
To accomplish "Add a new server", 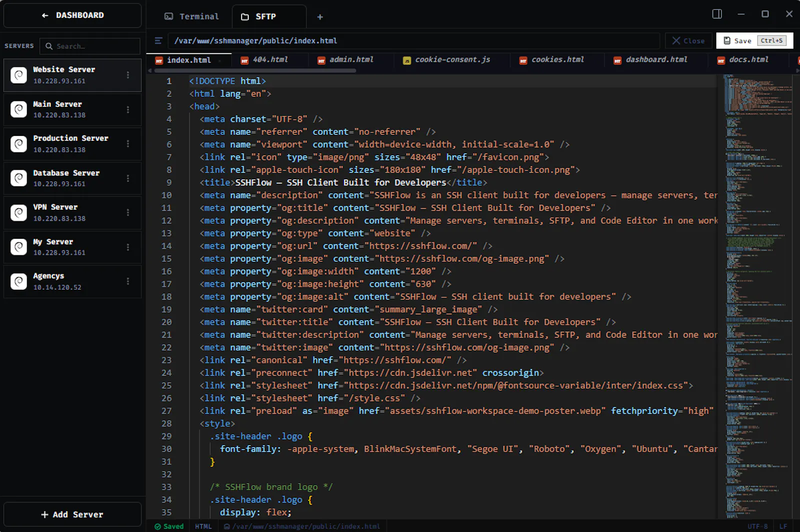I will (x=72, y=515).
